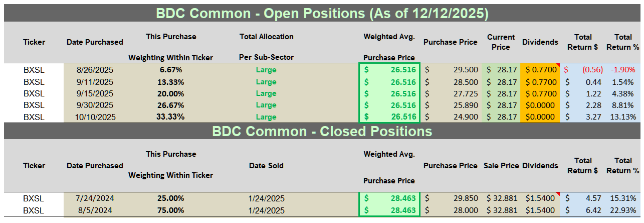This screenshot has width=644, height=223.
Task: Select the 10/10/2025 date purchased cell
Action: [x=95, y=117]
